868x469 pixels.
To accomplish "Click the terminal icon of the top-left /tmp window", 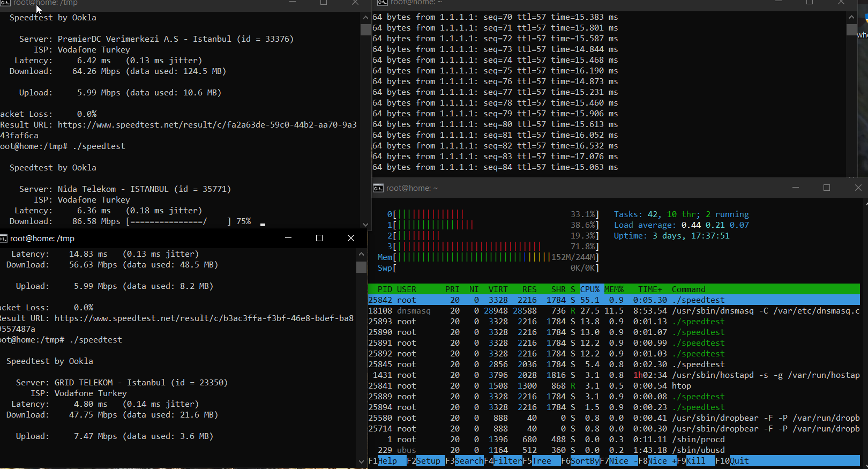I will pyautogui.click(x=5, y=3).
